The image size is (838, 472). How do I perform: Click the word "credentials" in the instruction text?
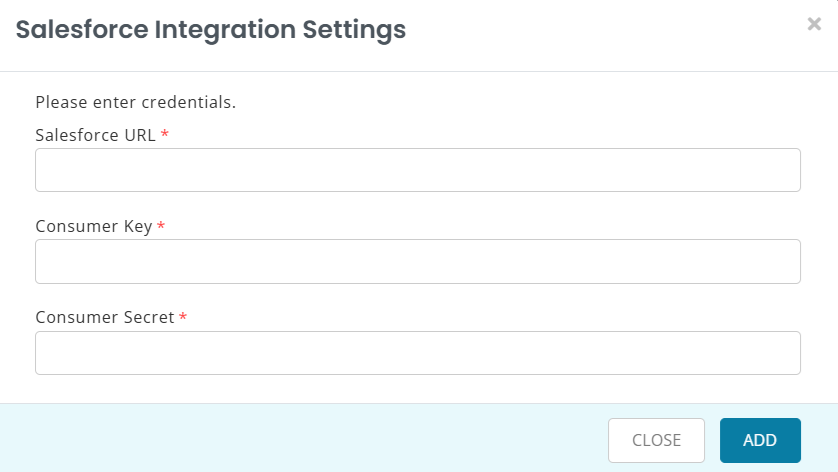click(191, 101)
